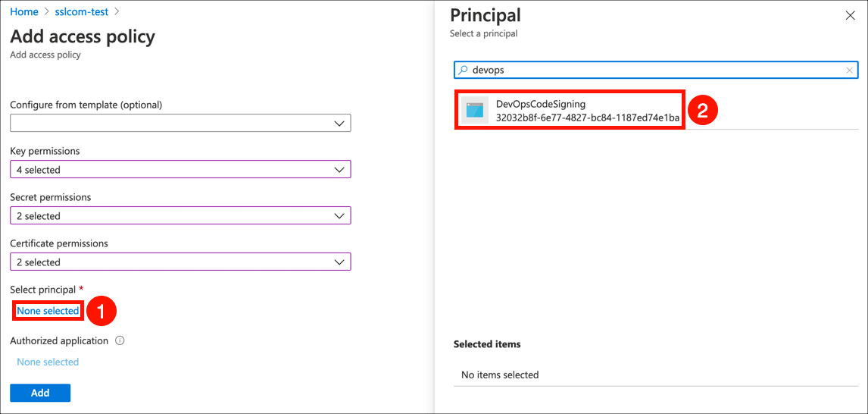The height and width of the screenshot is (414, 868).
Task: Click the DevOpsCodeSigning application icon
Action: [x=475, y=111]
